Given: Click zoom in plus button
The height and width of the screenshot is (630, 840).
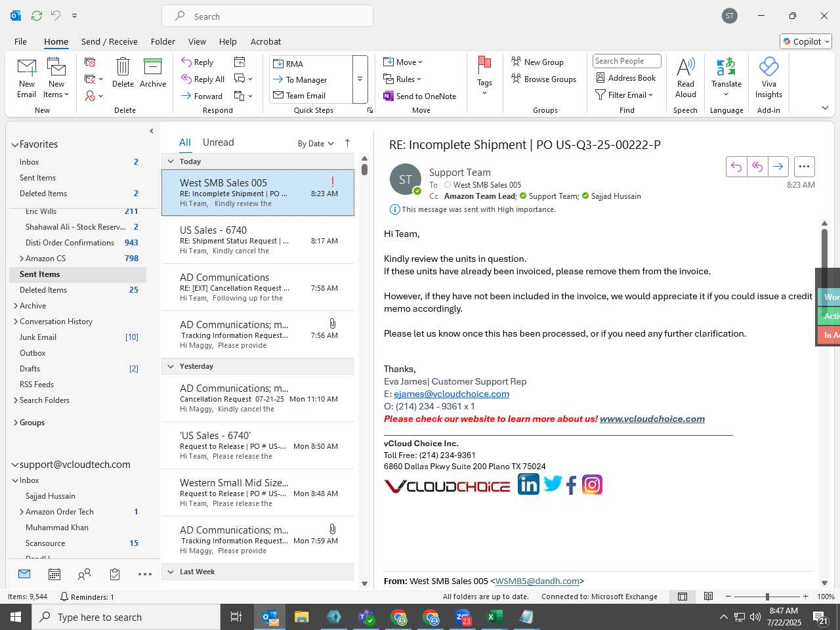Looking at the screenshot, I should click(805, 597).
